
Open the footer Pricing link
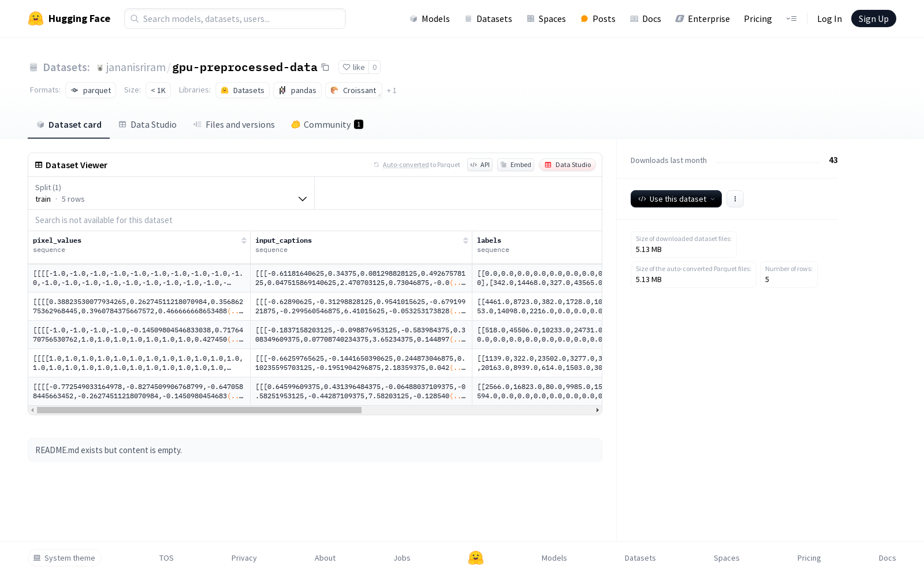(809, 558)
